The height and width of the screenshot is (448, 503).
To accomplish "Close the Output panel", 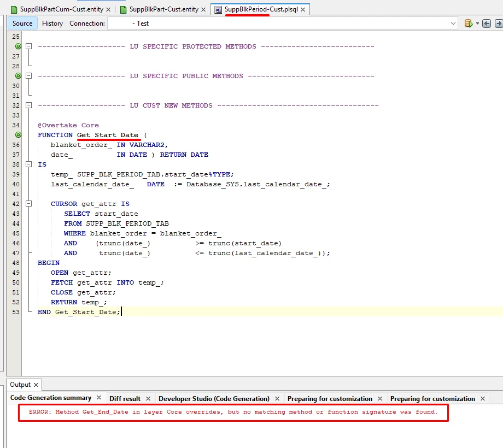I will (36, 385).
